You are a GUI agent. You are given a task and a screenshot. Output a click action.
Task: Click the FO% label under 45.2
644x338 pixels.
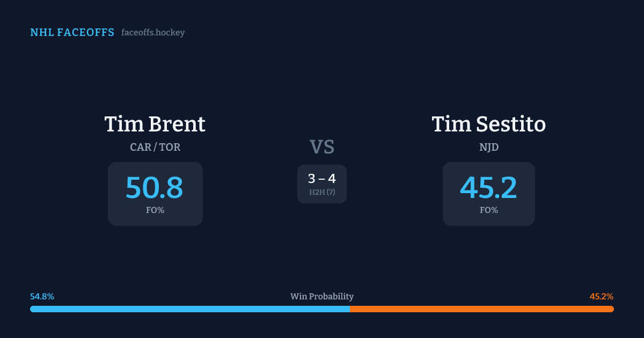tap(488, 210)
